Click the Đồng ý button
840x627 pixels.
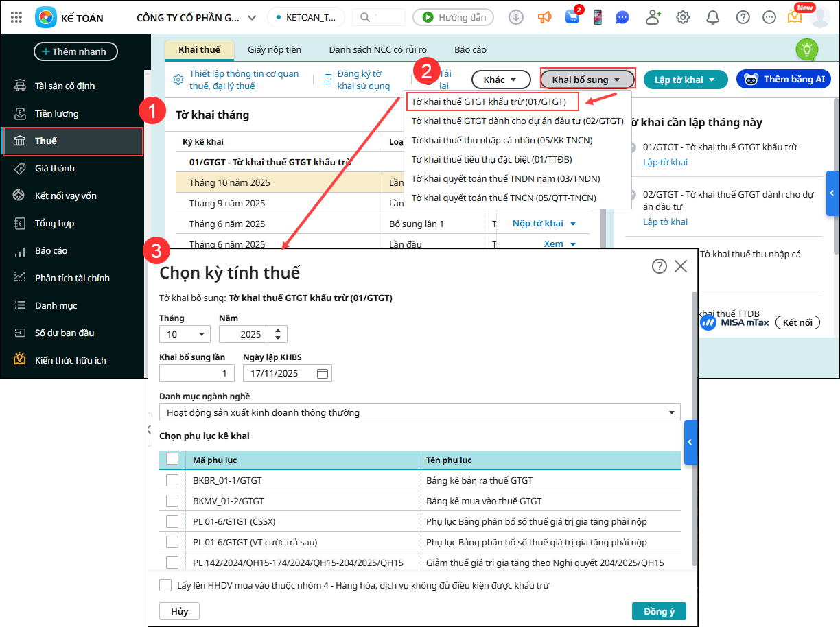point(659,611)
